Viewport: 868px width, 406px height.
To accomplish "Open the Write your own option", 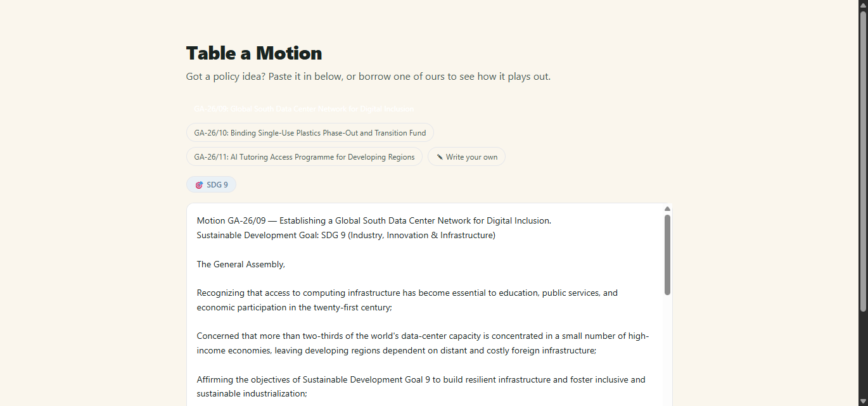I will [x=466, y=157].
